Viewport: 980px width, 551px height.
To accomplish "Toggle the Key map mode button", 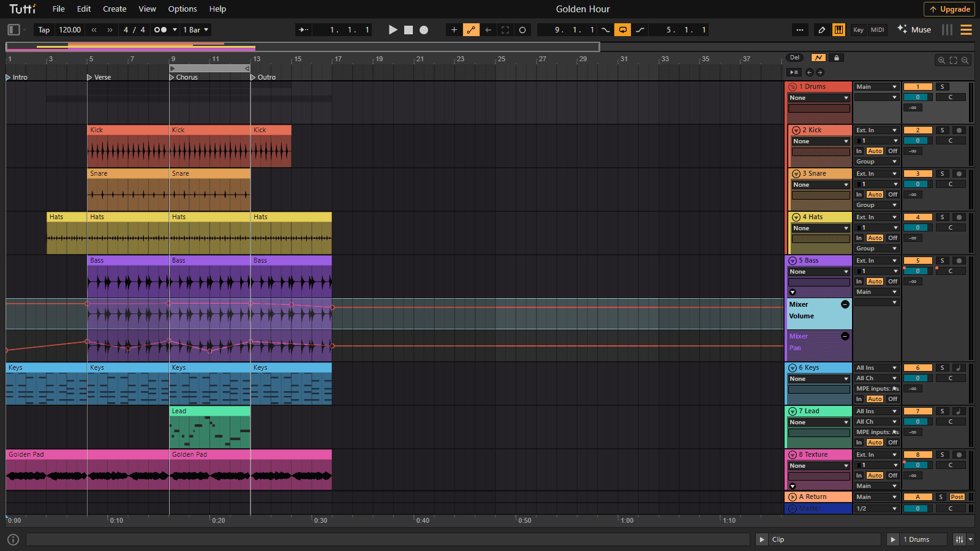I will point(859,29).
